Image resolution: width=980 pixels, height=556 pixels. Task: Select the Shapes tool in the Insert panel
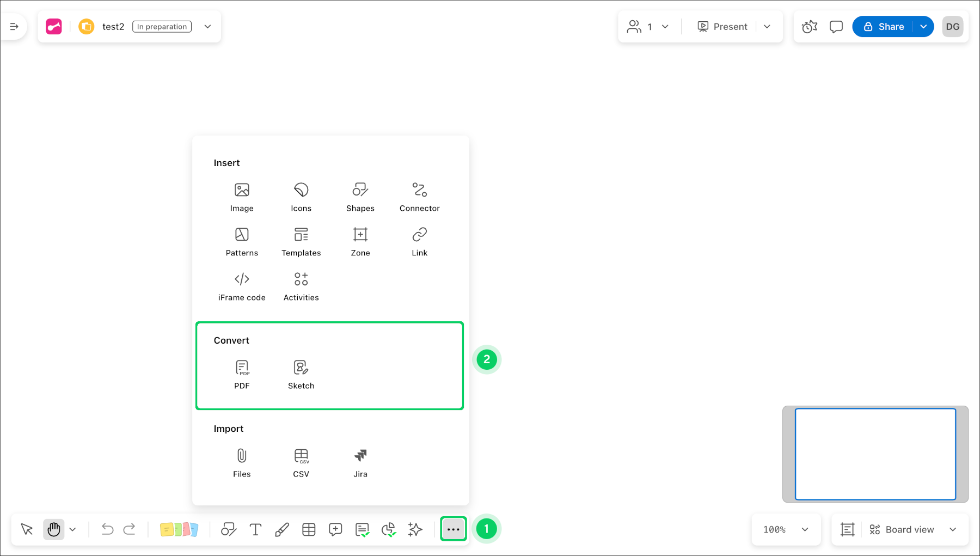point(360,196)
